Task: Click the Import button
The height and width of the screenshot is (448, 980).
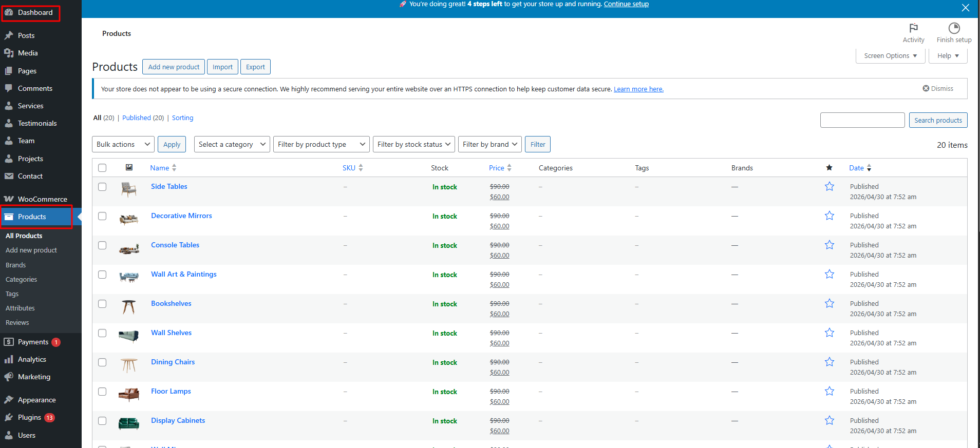Action: pos(222,67)
